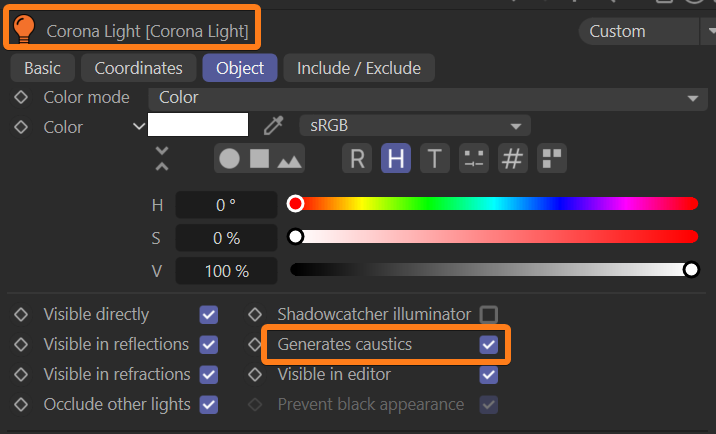Enable the Shadowcatcher illuminator checkbox

pos(488,314)
